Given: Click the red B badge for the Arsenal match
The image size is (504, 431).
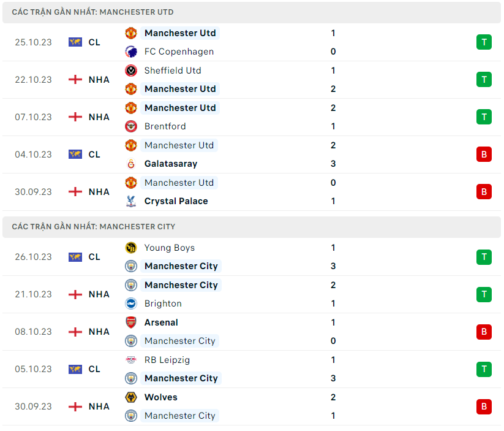Looking at the screenshot, I should click(484, 332).
